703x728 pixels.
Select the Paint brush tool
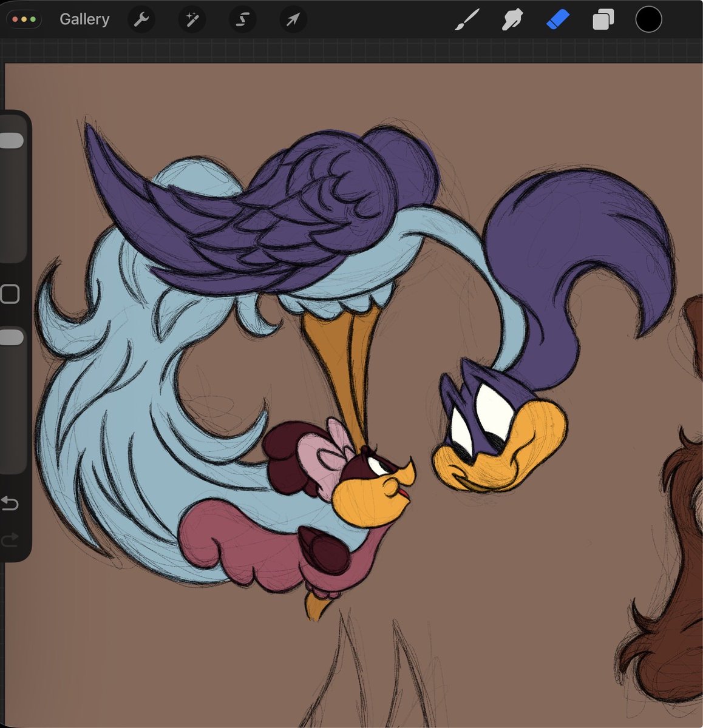click(x=467, y=20)
